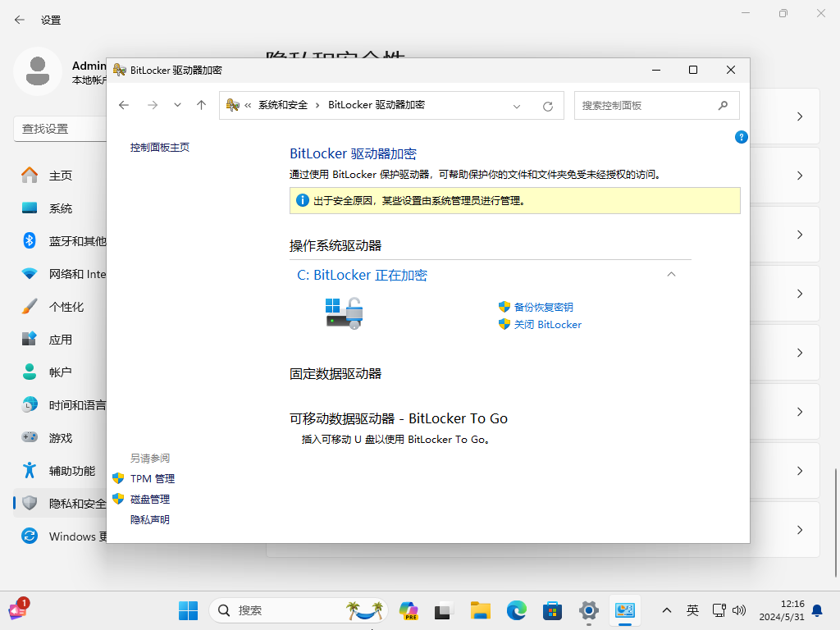This screenshot has height=630, width=840.
Task: Open Microsoft Edge from the taskbar
Action: point(516,610)
